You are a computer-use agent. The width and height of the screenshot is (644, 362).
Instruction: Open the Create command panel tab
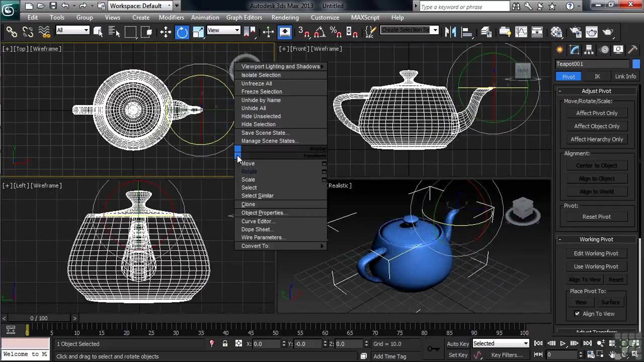tap(560, 50)
